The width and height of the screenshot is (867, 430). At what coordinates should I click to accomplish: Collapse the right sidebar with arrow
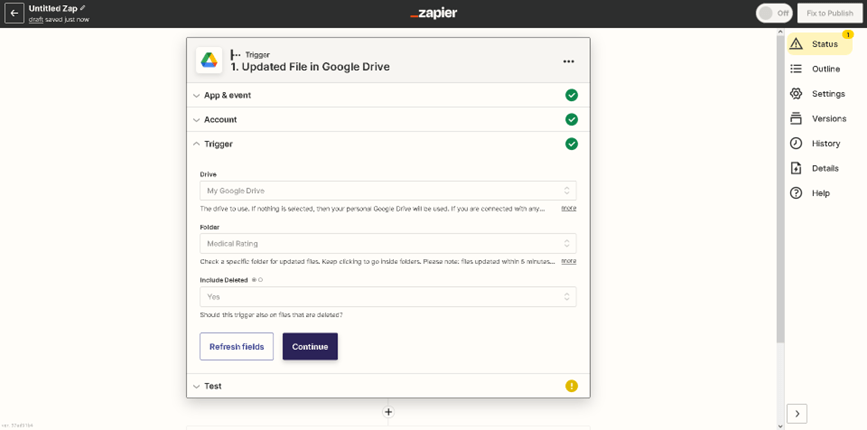[x=797, y=413]
